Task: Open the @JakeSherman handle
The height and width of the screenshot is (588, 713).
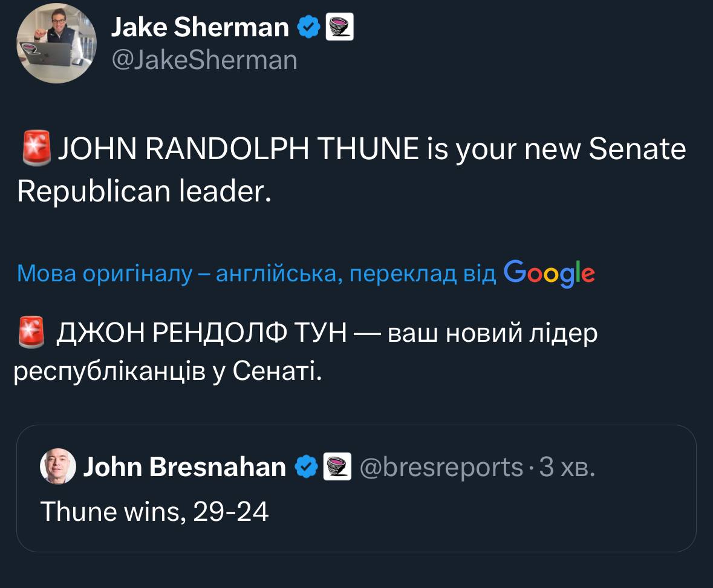Action: click(204, 60)
